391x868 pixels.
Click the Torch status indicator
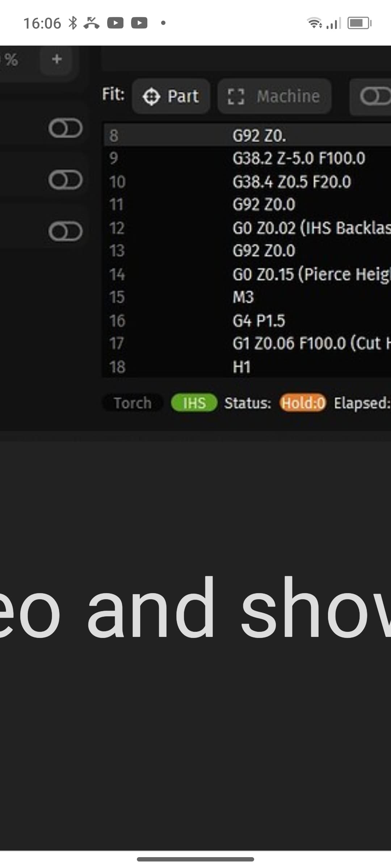point(133,403)
